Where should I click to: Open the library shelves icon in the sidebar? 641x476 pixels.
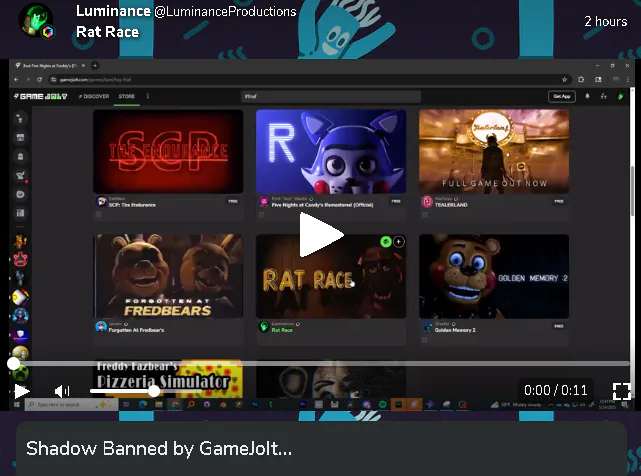(x=20, y=213)
